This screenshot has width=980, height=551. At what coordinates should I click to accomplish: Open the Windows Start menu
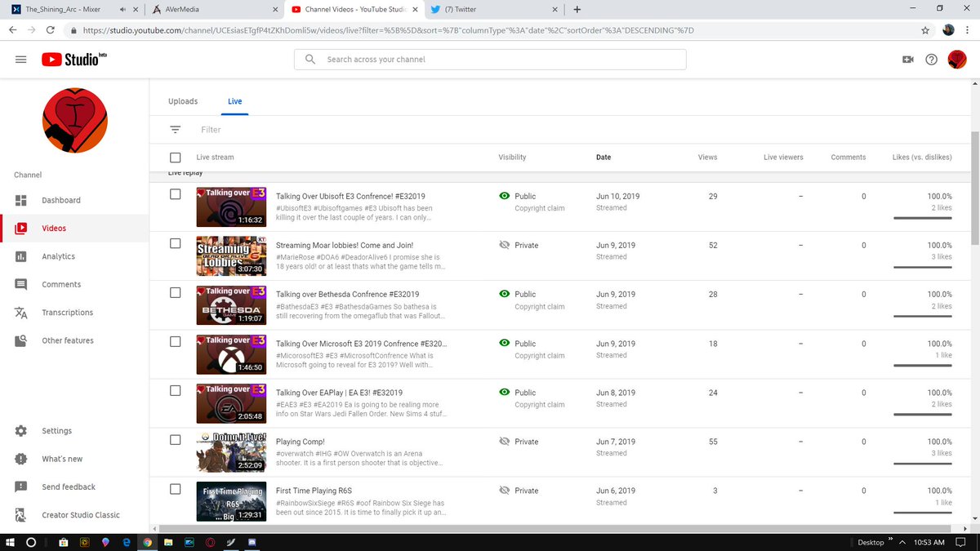tap(11, 542)
